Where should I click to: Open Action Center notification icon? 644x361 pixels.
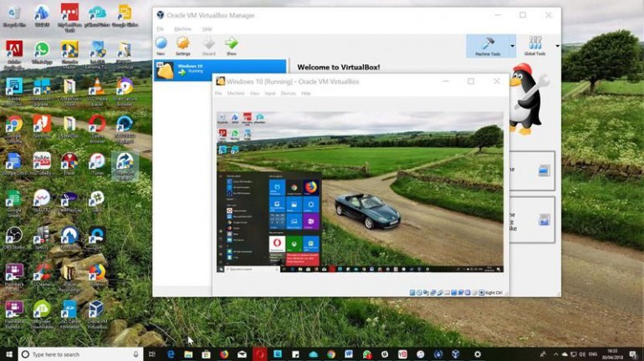634,354
